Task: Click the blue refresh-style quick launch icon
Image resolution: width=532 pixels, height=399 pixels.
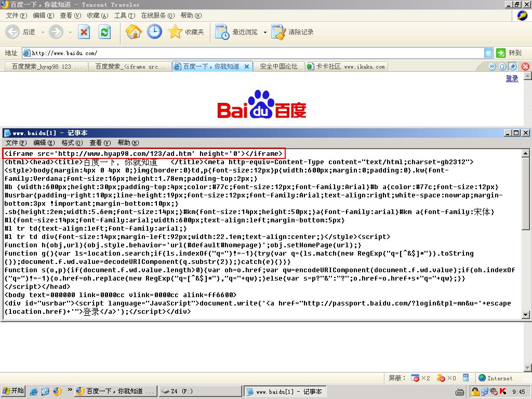Action: 46,392
